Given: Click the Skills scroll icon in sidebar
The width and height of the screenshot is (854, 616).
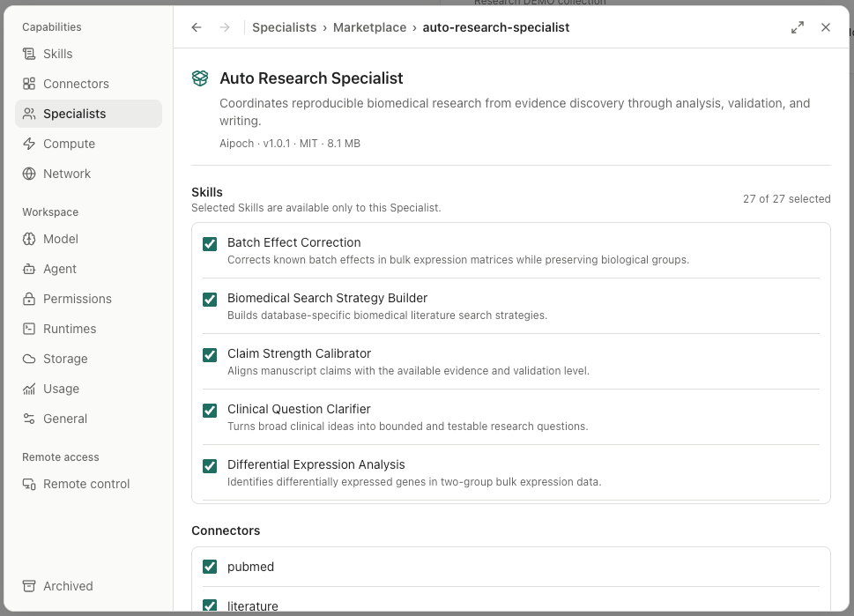Looking at the screenshot, I should (x=29, y=54).
